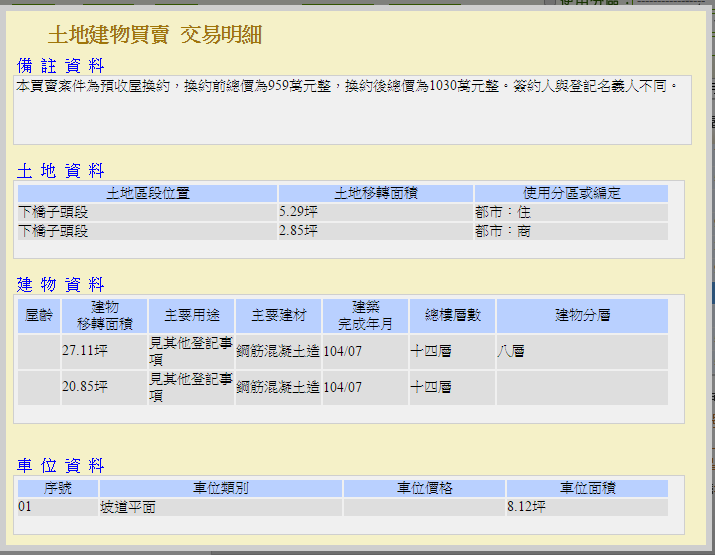Image resolution: width=715 pixels, height=555 pixels.
Task: Click the 土地建物買賣 交易明細 title
Action: point(155,35)
